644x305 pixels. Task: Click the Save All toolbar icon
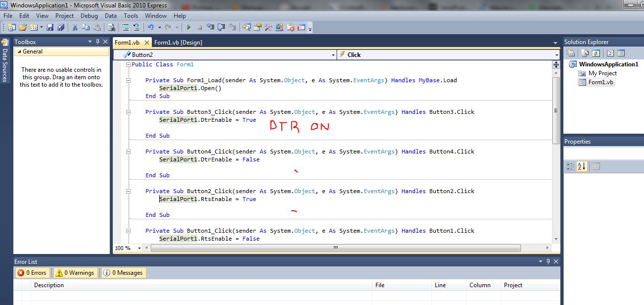[61, 28]
